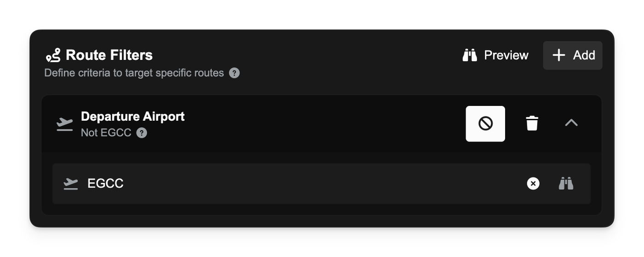Click the plane icon in the EGCC row

[71, 184]
